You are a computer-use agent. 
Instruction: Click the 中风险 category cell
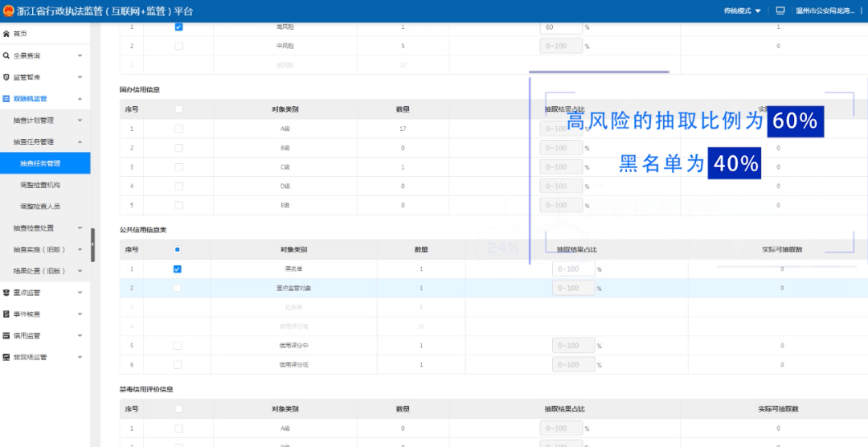pos(285,46)
